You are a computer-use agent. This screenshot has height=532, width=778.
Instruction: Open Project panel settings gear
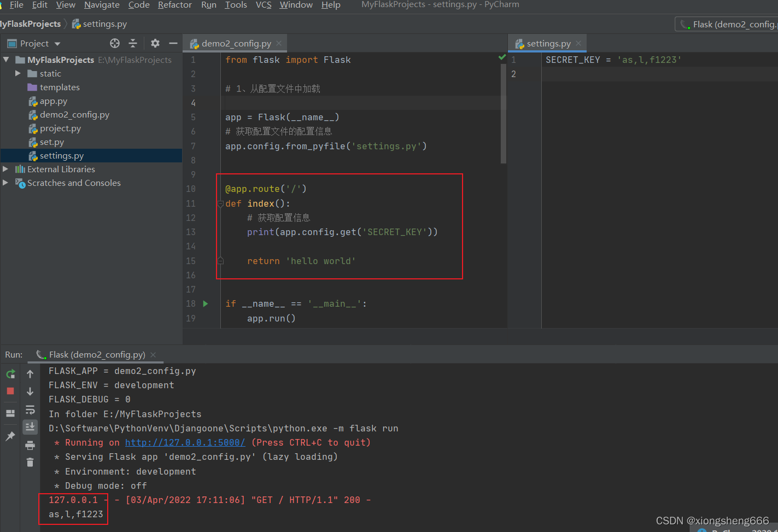[155, 43]
